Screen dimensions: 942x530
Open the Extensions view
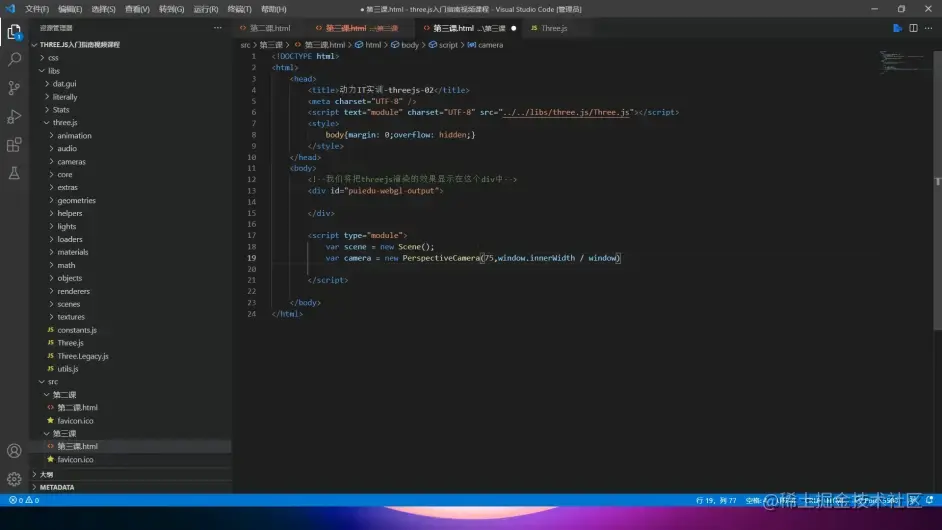pos(14,145)
